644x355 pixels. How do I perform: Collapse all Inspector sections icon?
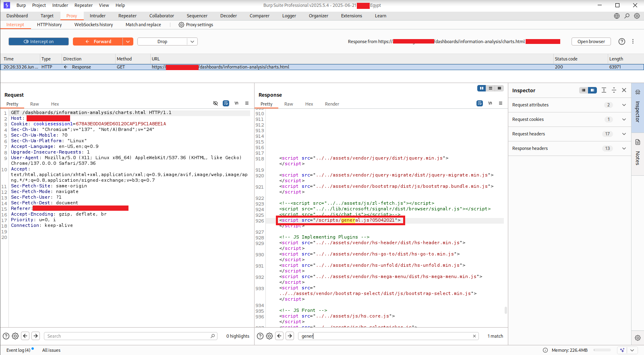coord(614,90)
